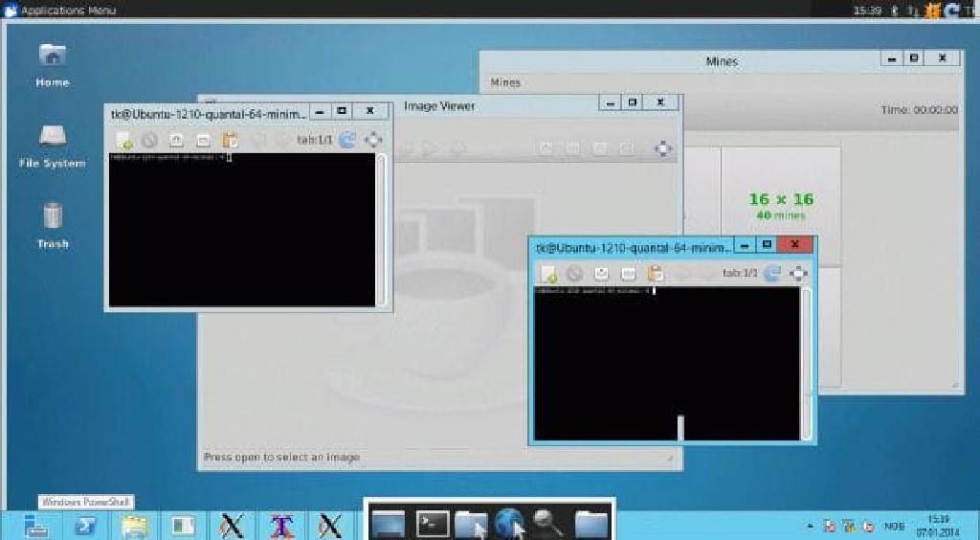Click third toolbar icon in left terminal
This screenshot has height=540, width=980.
tap(176, 140)
